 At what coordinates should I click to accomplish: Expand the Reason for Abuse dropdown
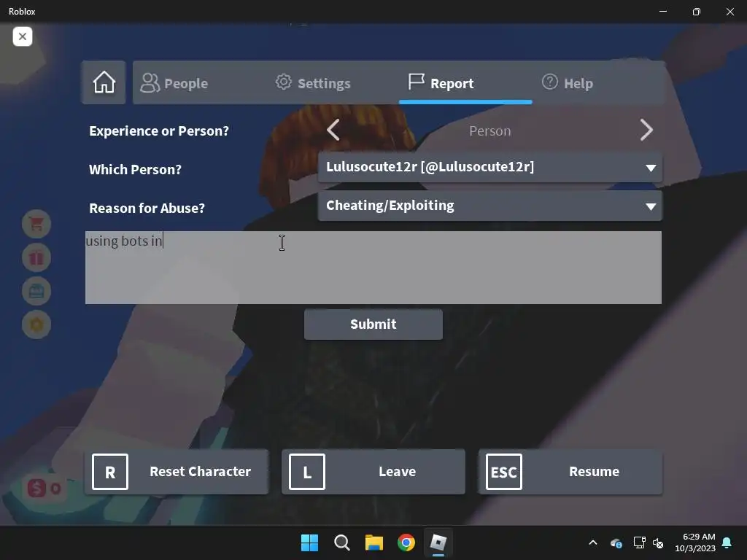coord(490,206)
